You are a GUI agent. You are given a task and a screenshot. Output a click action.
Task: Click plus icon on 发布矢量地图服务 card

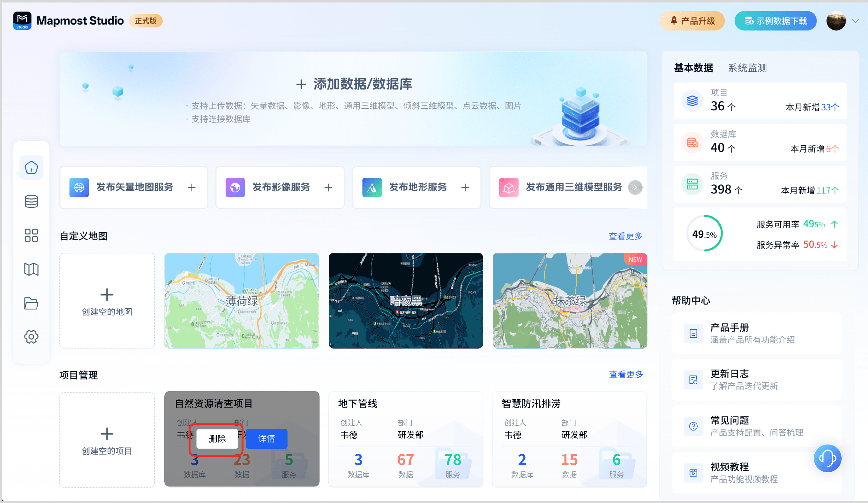[192, 187]
